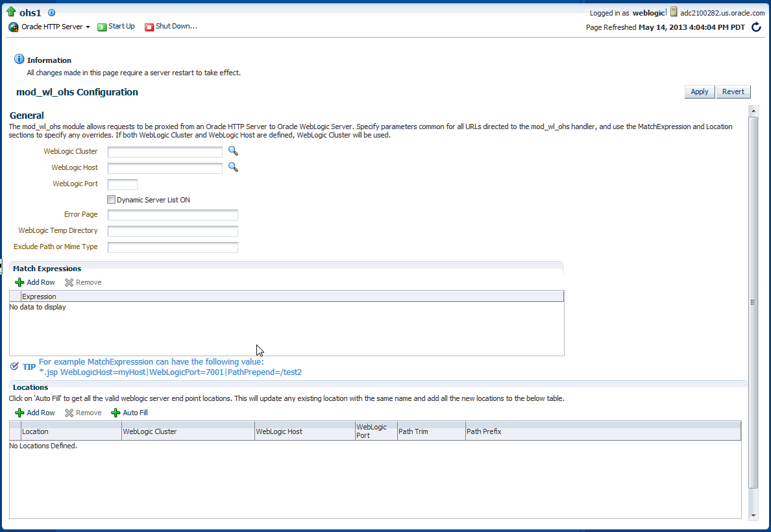
Task: Click the adc2100282.us.oracle.com host name
Action: click(x=722, y=13)
